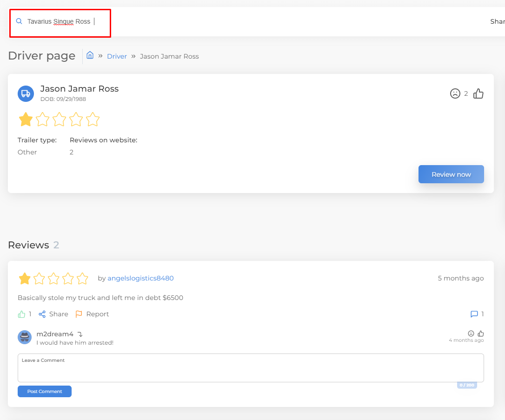Viewport: 505px width, 420px height.
Task: Dislike m2dream4's comment with the sad face
Action: 471,333
